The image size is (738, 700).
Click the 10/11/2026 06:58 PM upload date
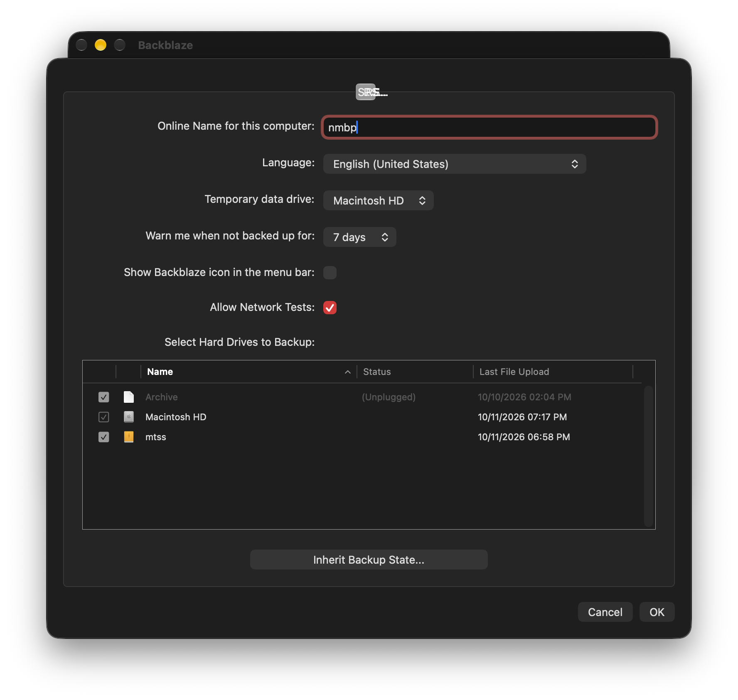tap(524, 437)
